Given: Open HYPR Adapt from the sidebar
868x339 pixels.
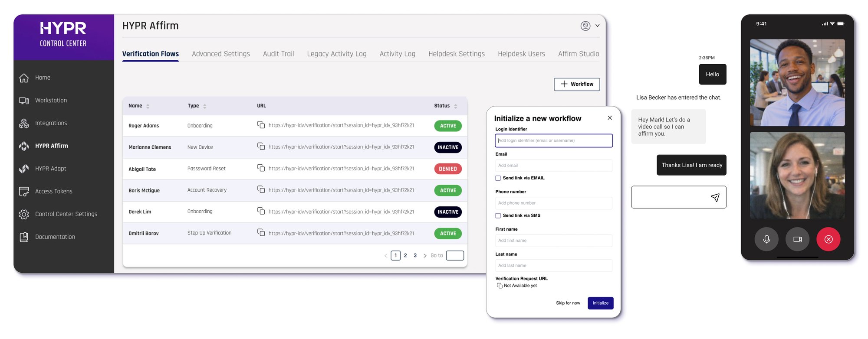Looking at the screenshot, I should (x=50, y=169).
